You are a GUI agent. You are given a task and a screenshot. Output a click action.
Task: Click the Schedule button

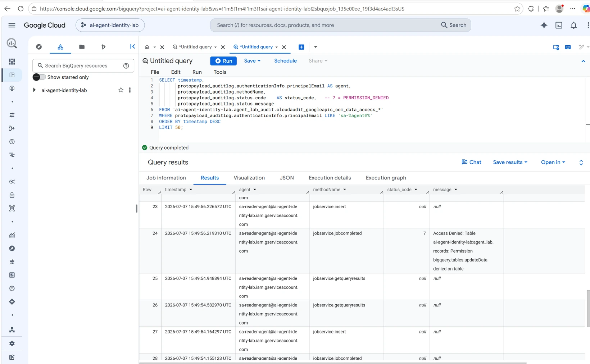285,61
